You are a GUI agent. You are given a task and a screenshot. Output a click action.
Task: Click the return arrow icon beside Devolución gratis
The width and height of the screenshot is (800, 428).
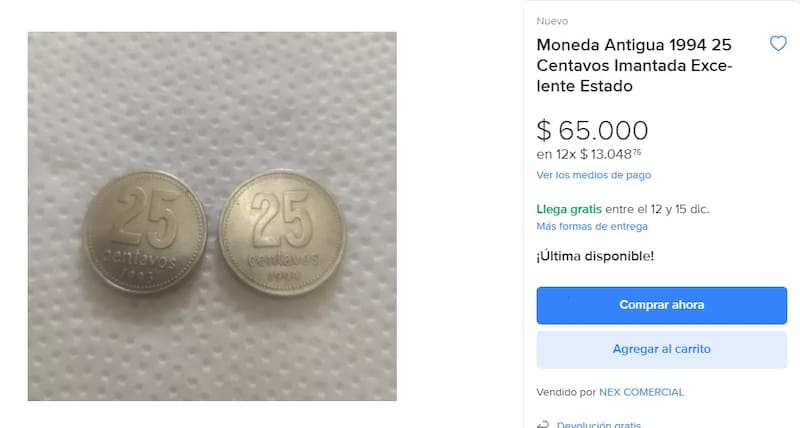point(543,424)
